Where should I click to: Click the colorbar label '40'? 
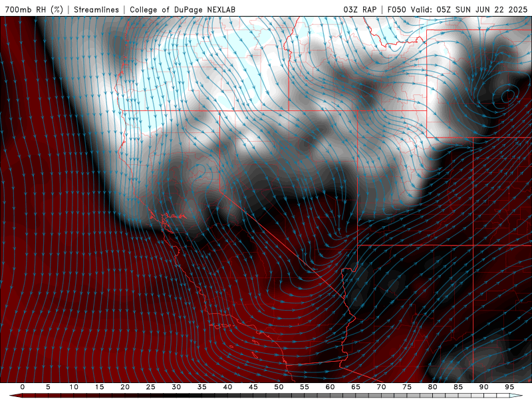(x=227, y=387)
